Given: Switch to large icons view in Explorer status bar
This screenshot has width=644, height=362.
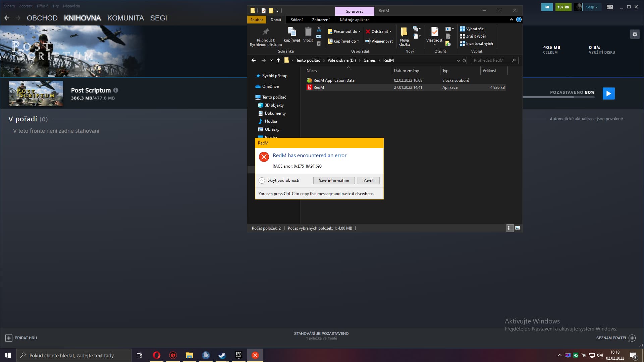Looking at the screenshot, I should 518,228.
